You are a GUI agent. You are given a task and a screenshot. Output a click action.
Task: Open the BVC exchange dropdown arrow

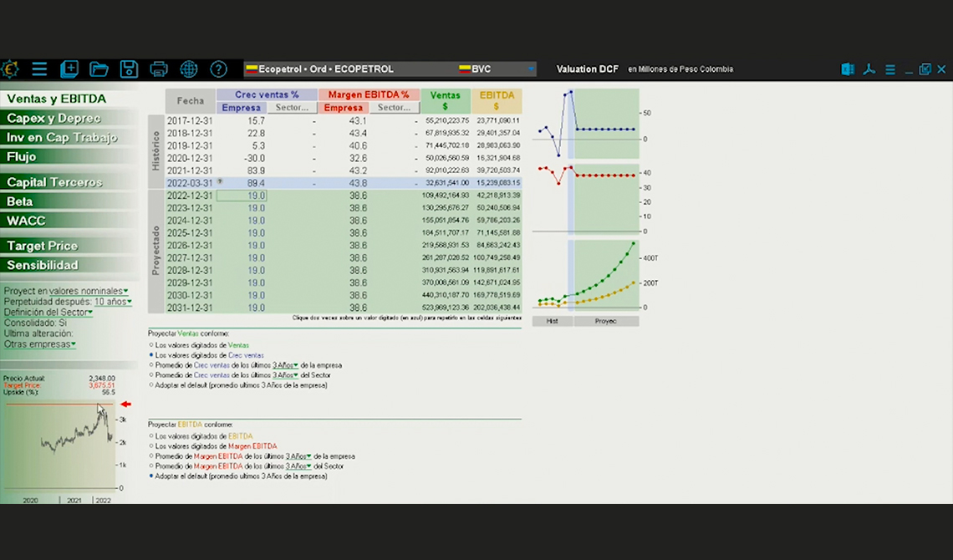coord(531,69)
